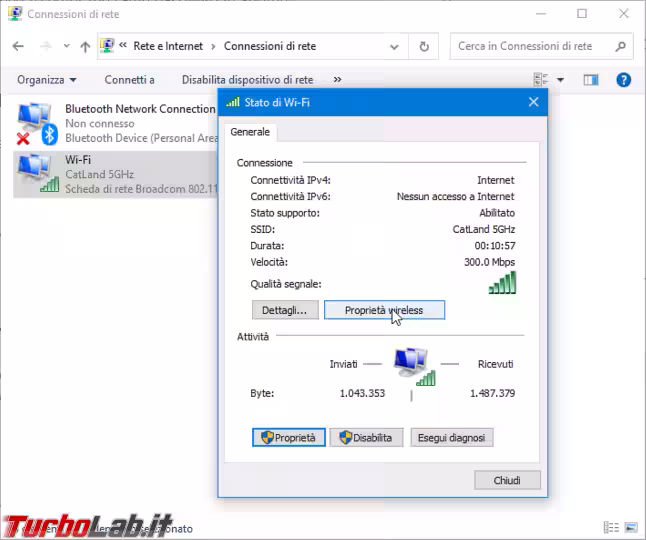
Task: Click sent bytes value 1.043.353
Action: (362, 393)
